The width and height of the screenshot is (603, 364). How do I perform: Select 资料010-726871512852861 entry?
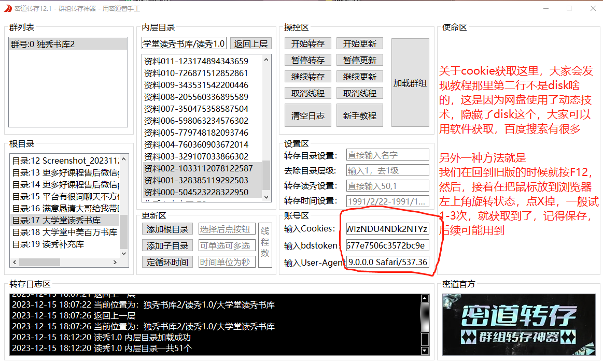click(202, 73)
